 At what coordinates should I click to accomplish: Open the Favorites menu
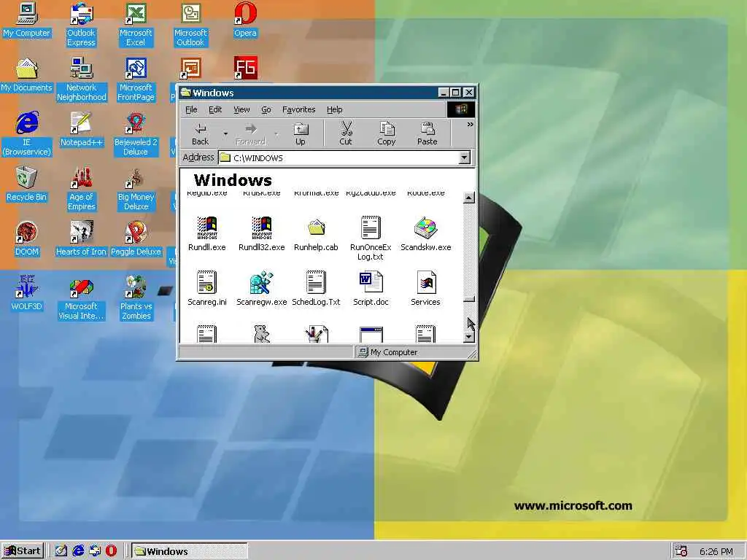tap(298, 109)
